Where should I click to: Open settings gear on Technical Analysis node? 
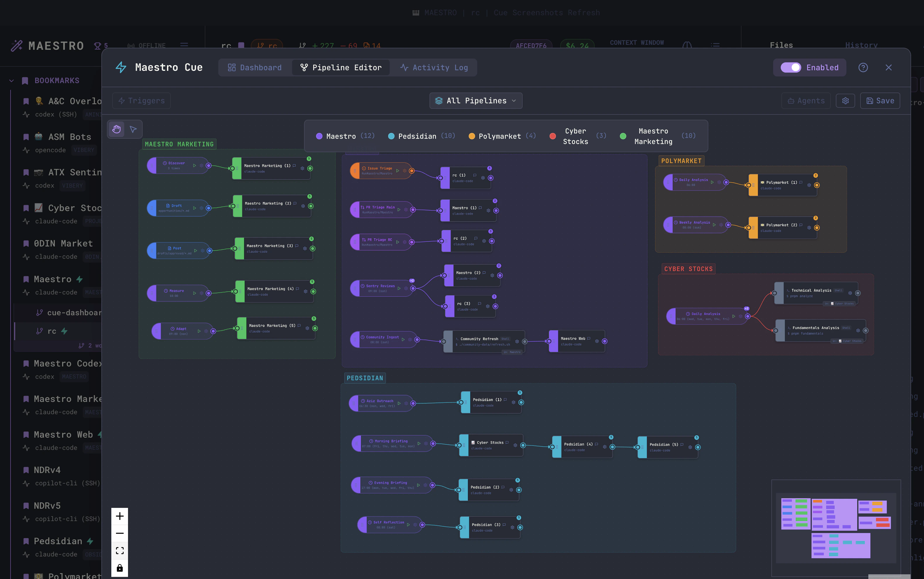(x=850, y=293)
